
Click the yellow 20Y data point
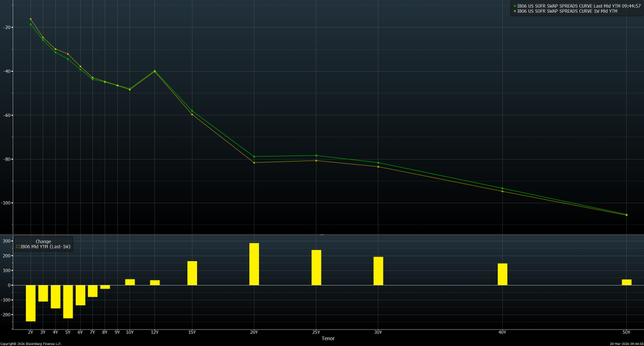254,163
